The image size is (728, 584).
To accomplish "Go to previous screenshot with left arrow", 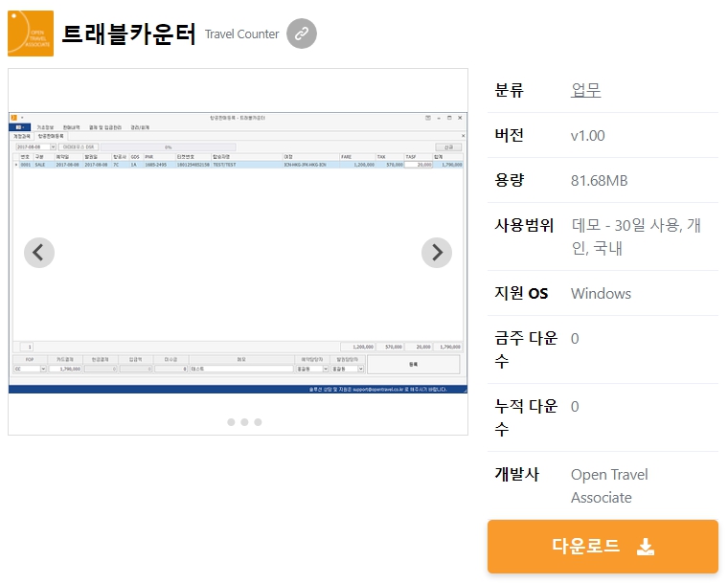I will pyautogui.click(x=39, y=253).
